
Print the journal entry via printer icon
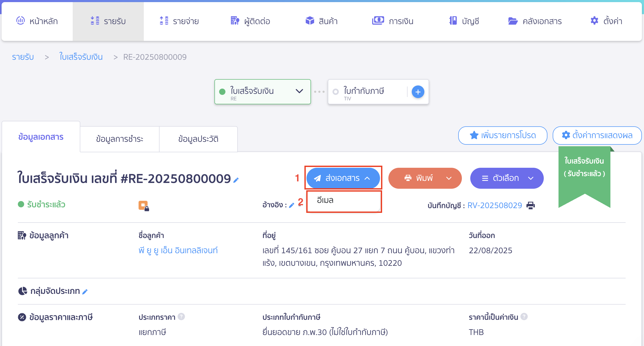530,206
